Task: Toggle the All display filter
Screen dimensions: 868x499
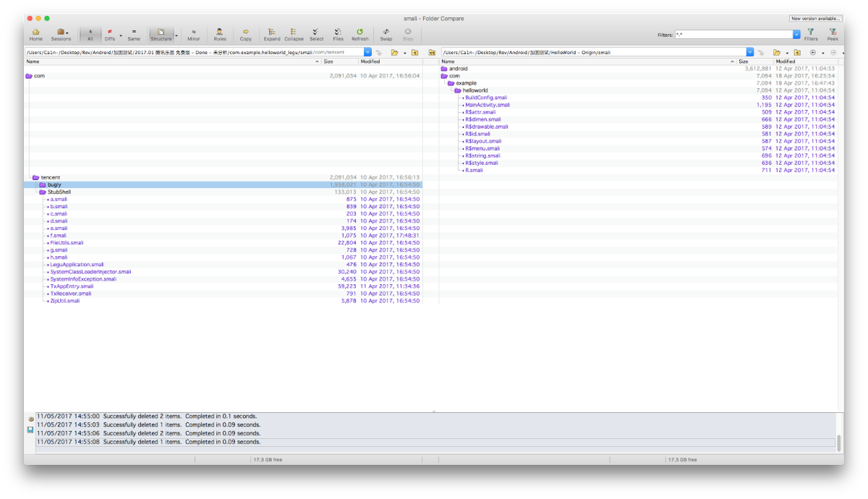Action: click(x=90, y=34)
